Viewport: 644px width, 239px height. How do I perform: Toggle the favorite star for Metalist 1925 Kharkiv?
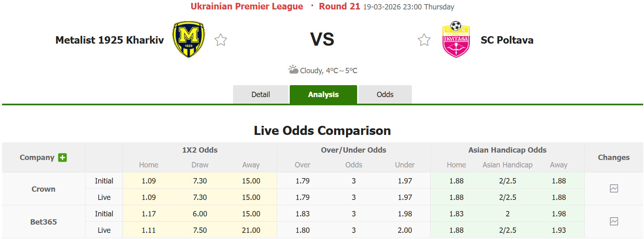tap(220, 39)
